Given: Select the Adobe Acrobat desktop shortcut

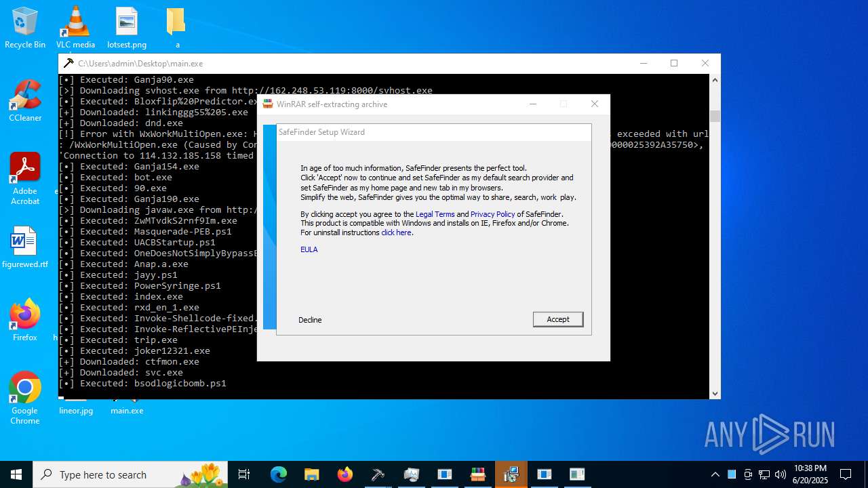Looking at the screenshot, I should [25, 179].
